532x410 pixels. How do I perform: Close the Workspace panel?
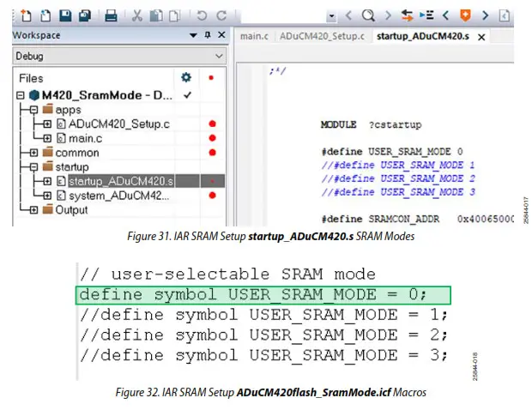221,35
